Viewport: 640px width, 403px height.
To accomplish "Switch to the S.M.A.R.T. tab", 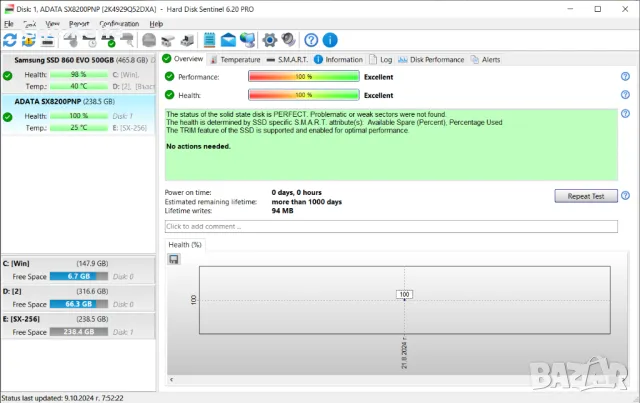I will (x=291, y=59).
